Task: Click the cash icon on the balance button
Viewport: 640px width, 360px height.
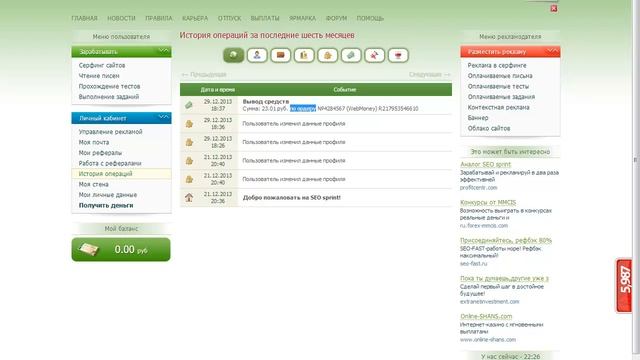Action: pos(89,249)
